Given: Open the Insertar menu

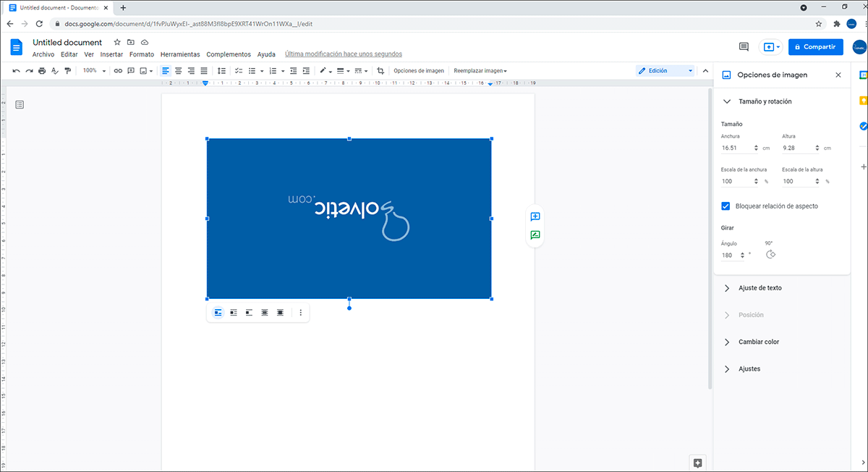Looking at the screenshot, I should click(x=111, y=54).
